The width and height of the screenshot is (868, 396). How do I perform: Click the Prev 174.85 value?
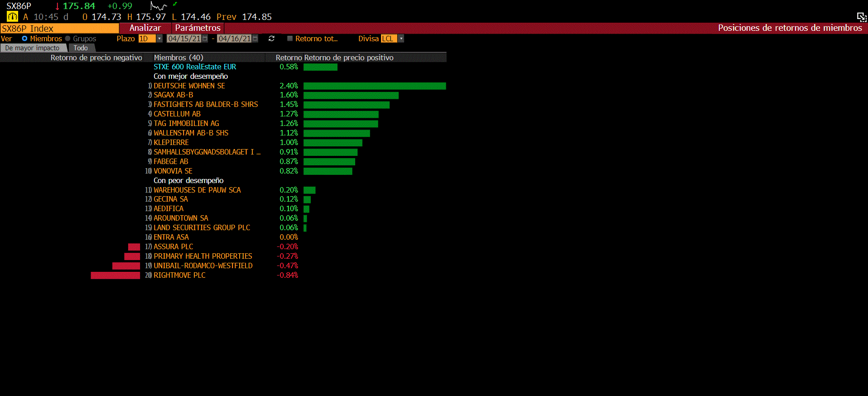click(x=244, y=17)
